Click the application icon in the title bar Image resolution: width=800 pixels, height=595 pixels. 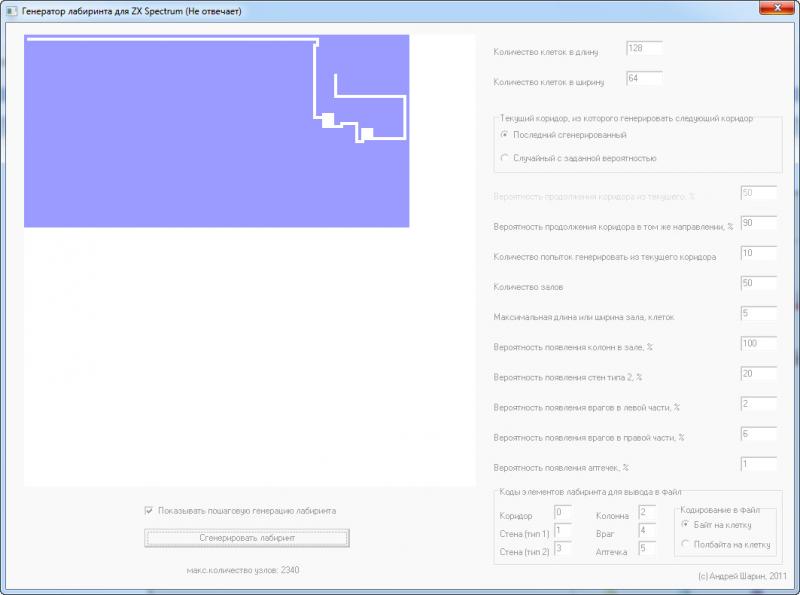[x=12, y=10]
